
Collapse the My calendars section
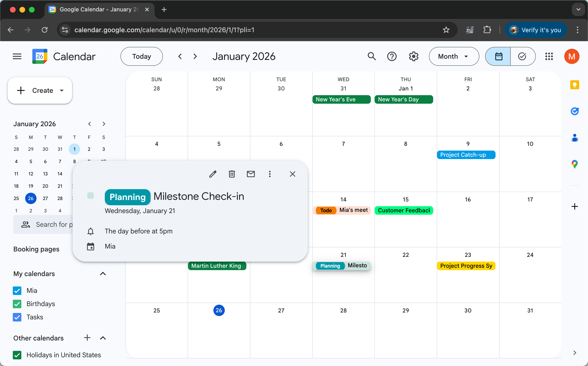tap(103, 273)
